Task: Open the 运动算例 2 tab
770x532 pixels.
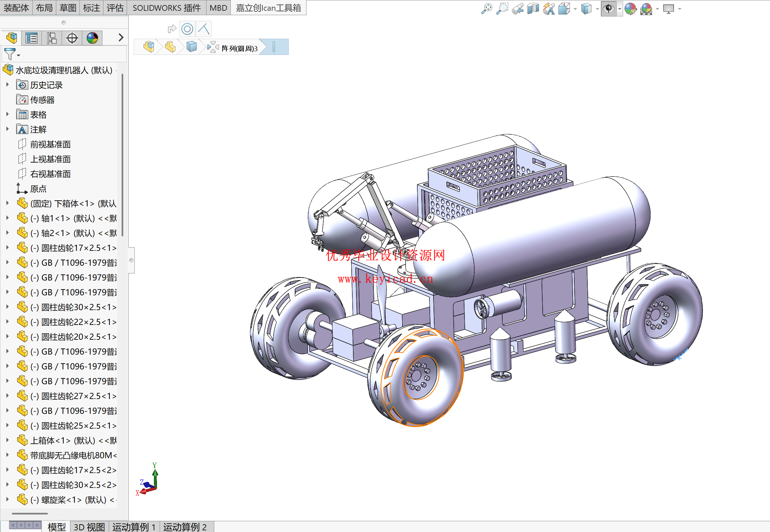Action: point(185,527)
